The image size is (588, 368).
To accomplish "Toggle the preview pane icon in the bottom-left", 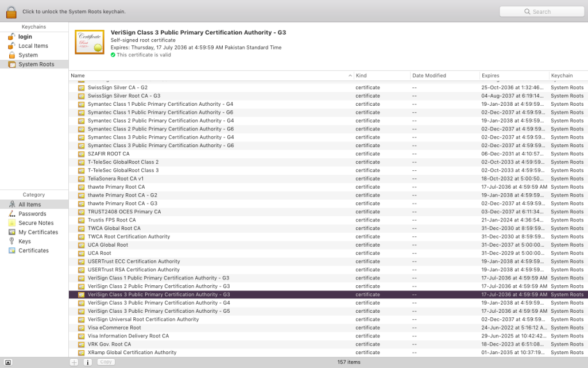I will click(x=8, y=362).
